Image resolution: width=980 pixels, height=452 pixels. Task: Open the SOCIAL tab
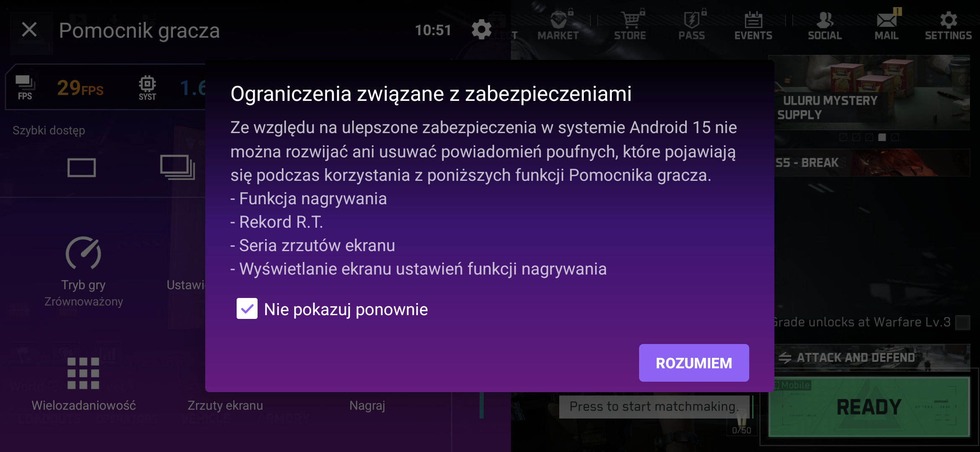click(x=825, y=26)
